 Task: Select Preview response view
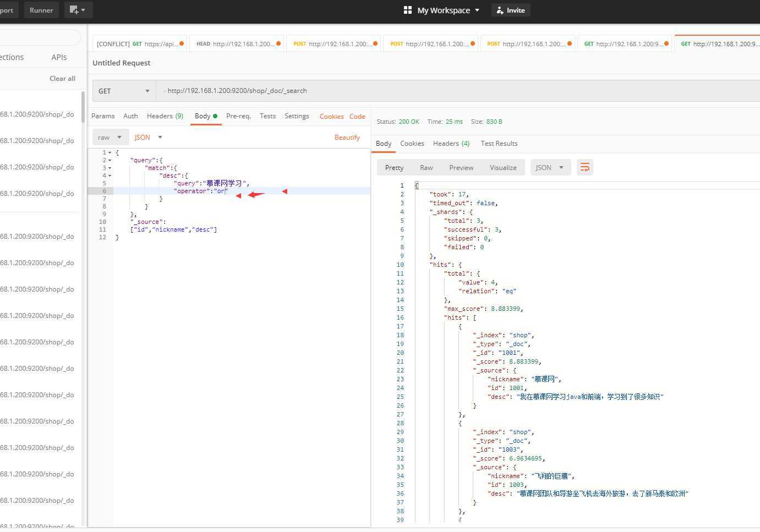point(461,167)
